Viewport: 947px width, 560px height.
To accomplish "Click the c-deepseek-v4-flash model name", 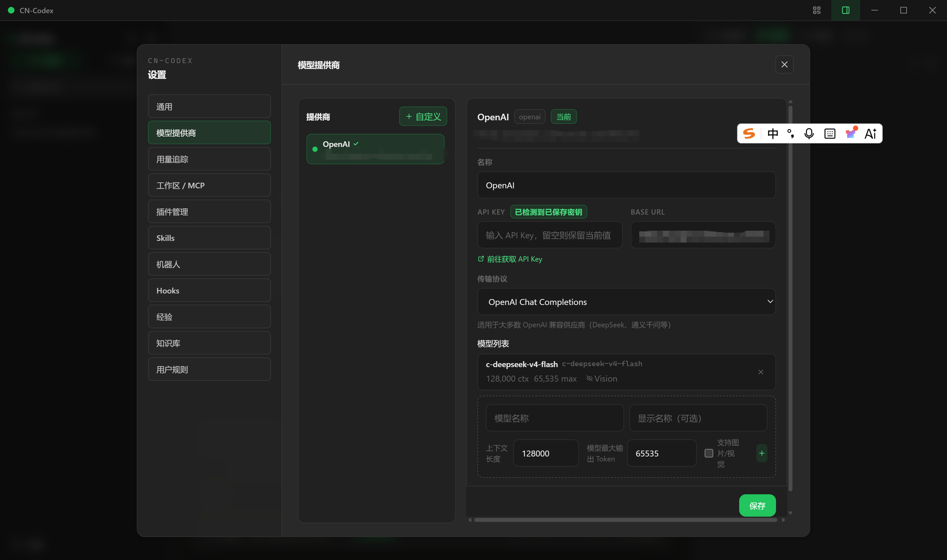I will coord(522,364).
